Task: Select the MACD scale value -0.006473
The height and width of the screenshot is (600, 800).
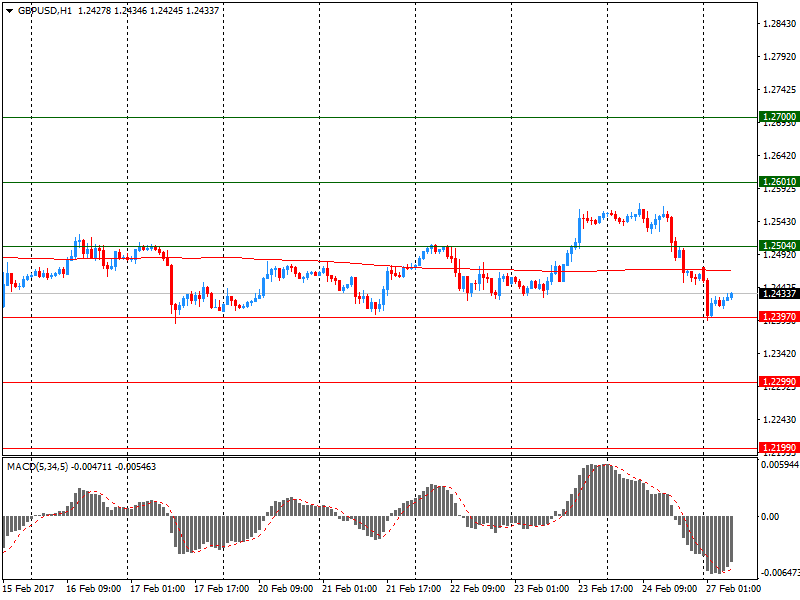Action: (780, 573)
